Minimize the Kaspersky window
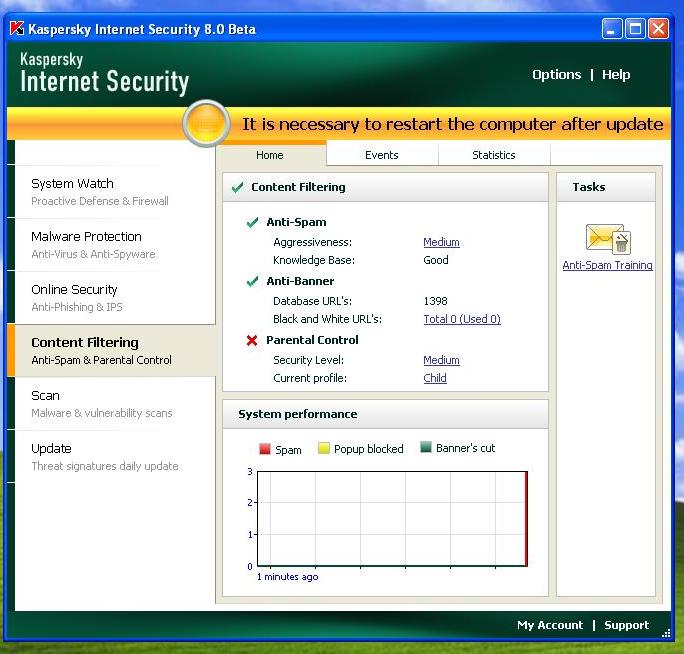 tap(612, 29)
